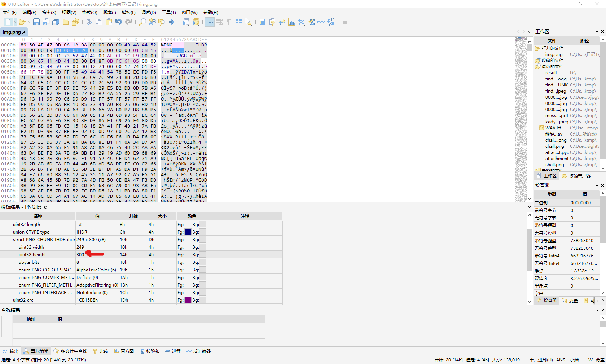Viewport: 606px width, 364px height.
Task: Open the 工具(T) menu
Action: click(x=169, y=13)
